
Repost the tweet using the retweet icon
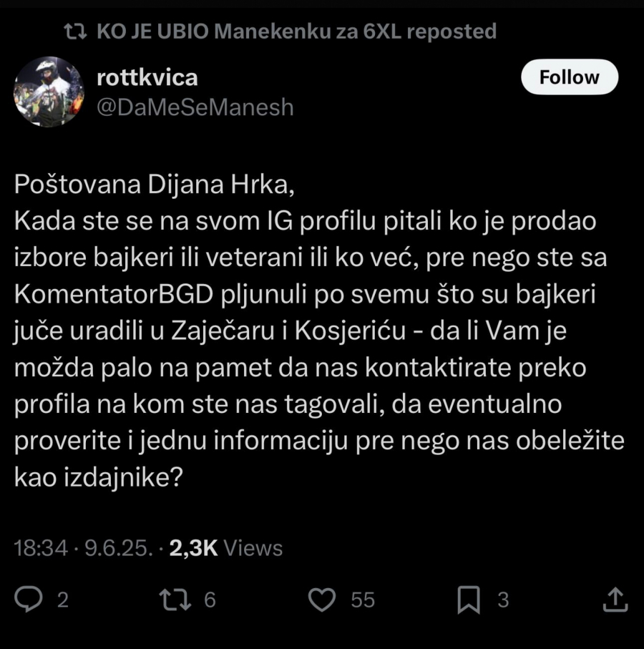coord(176,600)
